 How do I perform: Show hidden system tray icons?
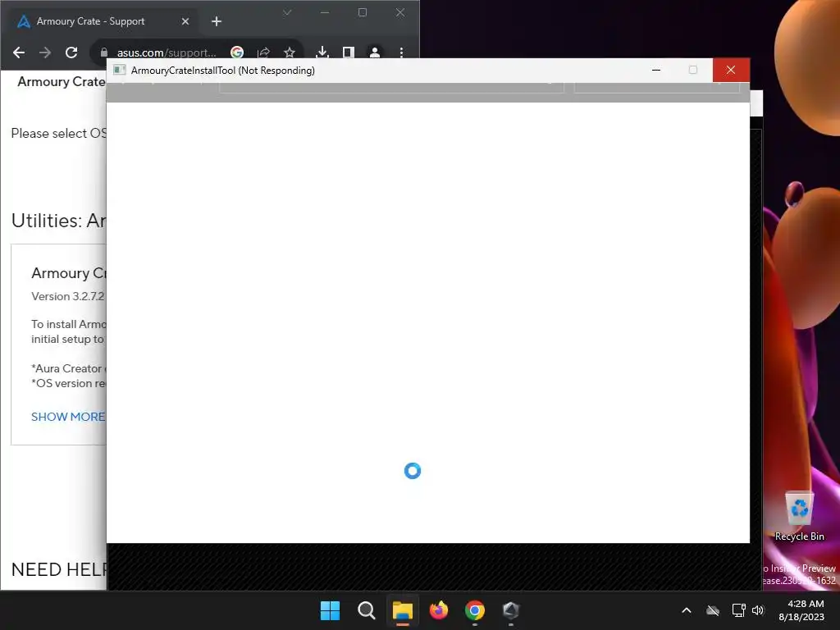[x=687, y=610]
